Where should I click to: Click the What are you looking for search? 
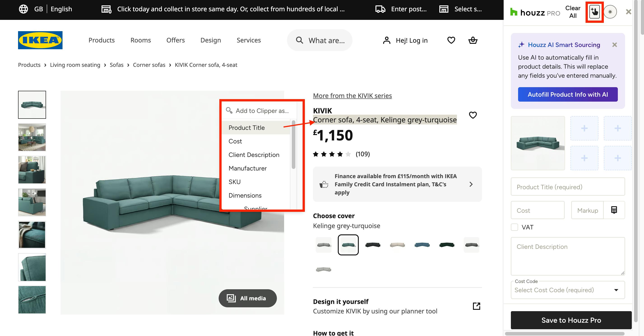(x=320, y=40)
